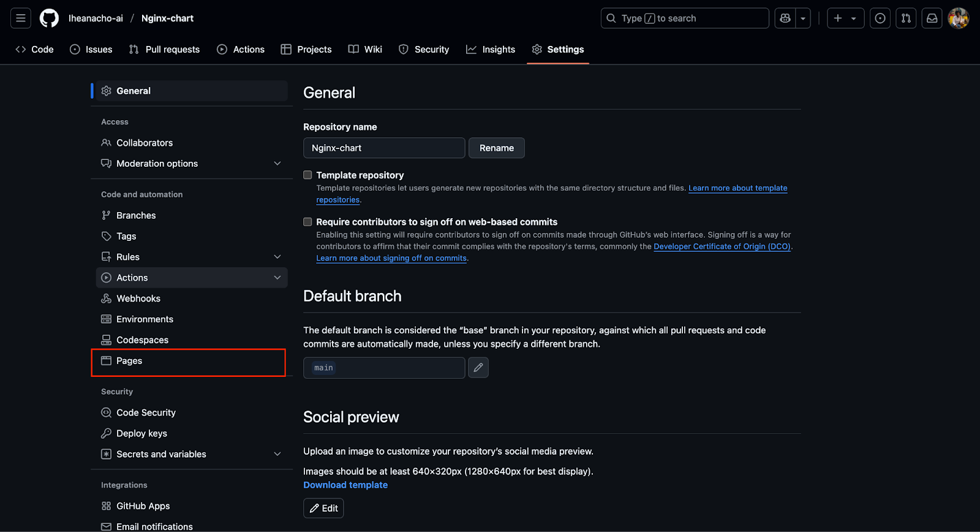Switch to the Actions tab in repo nav
This screenshot has width=980, height=532.
click(x=241, y=49)
